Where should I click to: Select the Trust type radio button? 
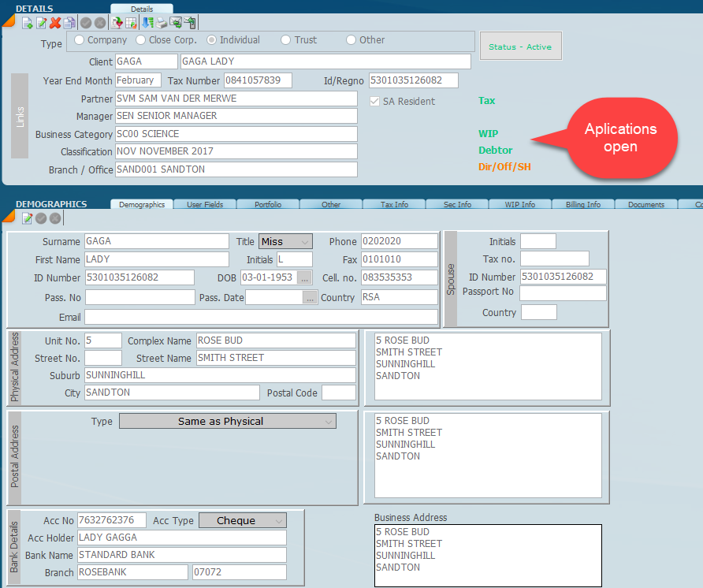pyautogui.click(x=286, y=40)
